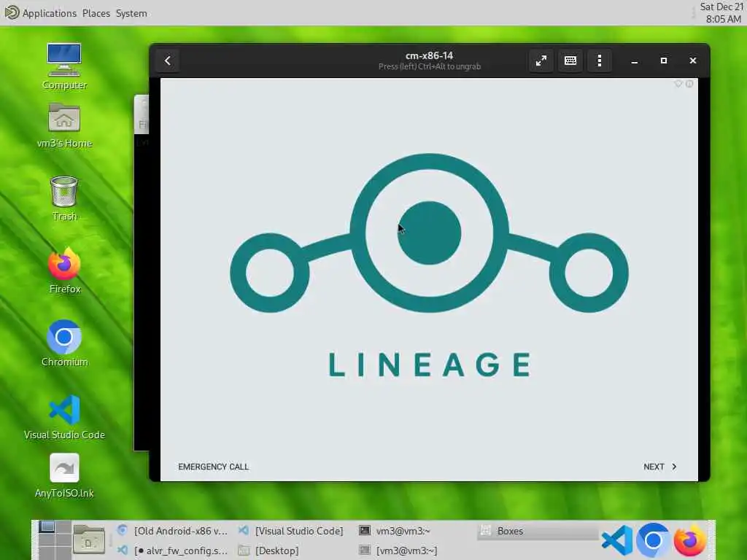The image size is (747, 560).
Task: Switch to Visual Studio Code taskbar entry
Action: tap(291, 531)
